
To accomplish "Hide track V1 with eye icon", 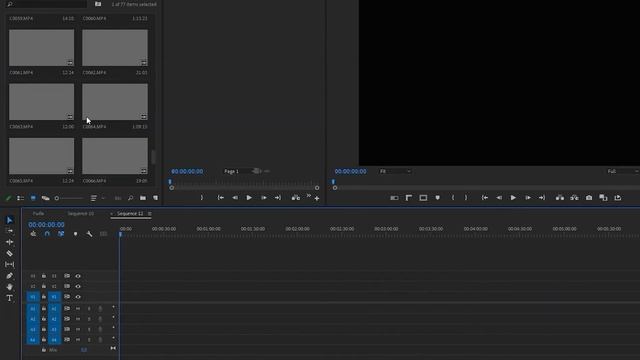I will [x=78, y=297].
